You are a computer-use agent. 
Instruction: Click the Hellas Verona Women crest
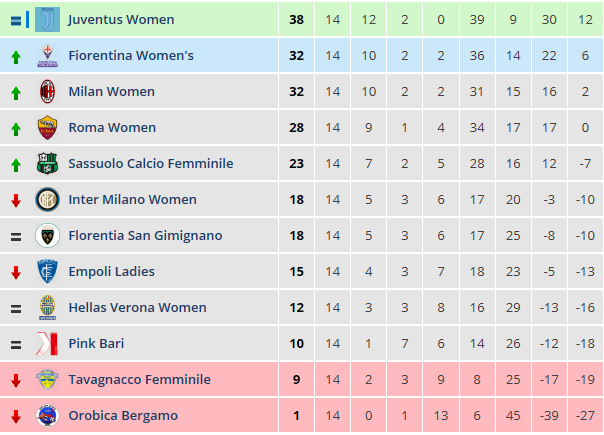click(47, 308)
